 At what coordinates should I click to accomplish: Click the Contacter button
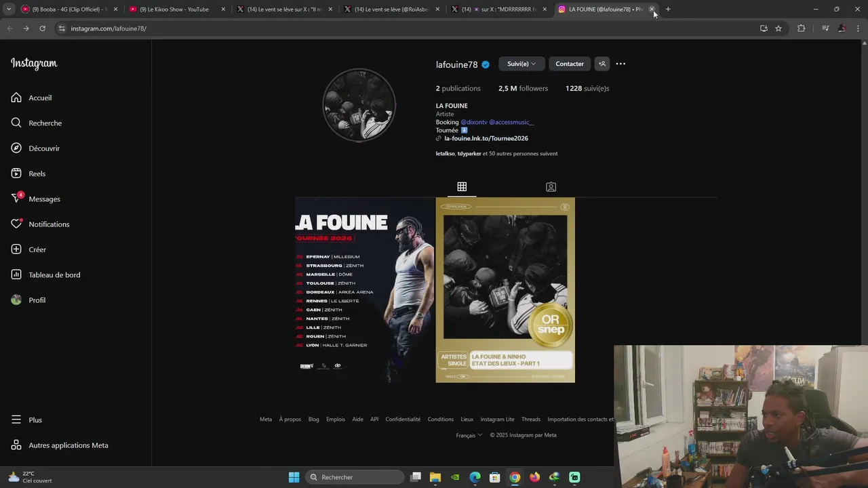[x=570, y=64]
